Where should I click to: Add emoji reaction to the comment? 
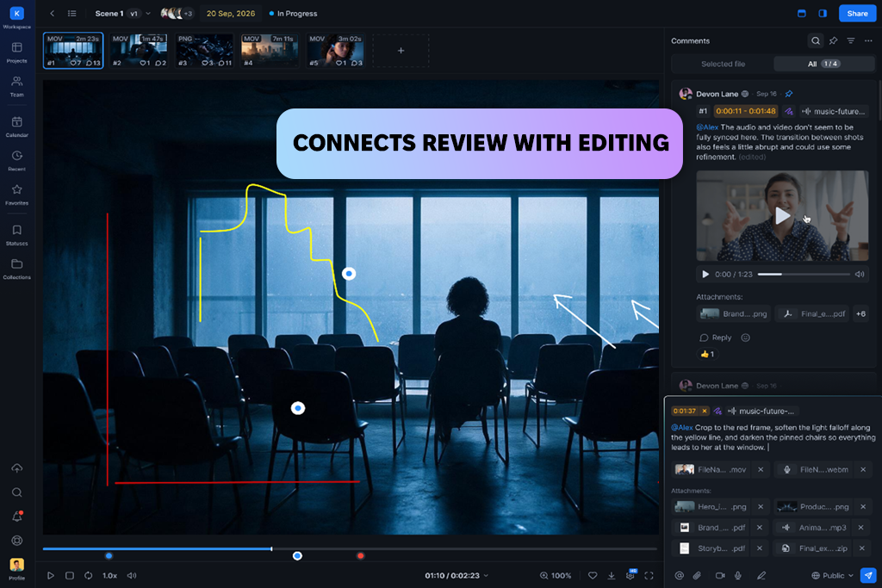pyautogui.click(x=745, y=337)
